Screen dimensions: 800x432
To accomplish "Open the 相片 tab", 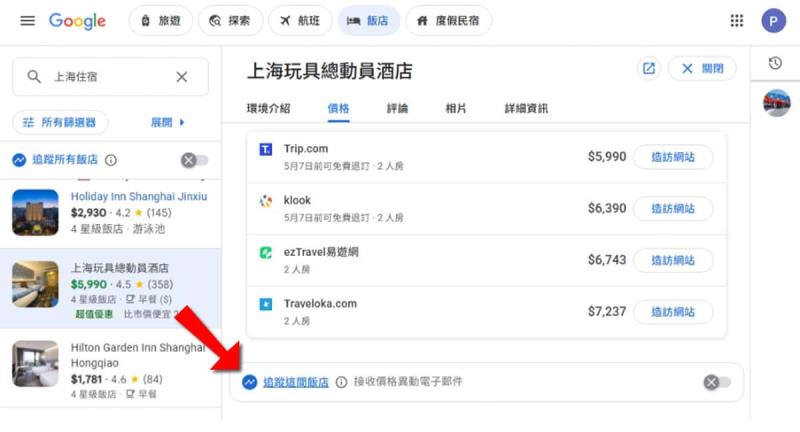I will (456, 108).
